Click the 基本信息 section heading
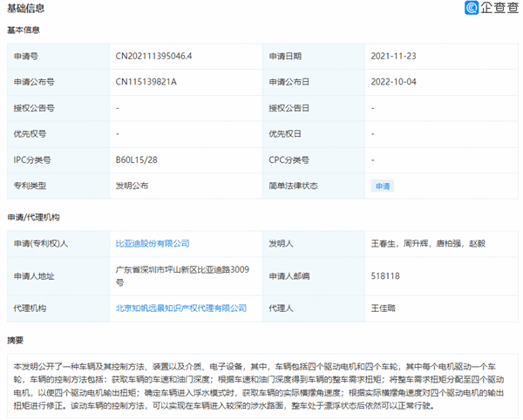 tap(24, 30)
